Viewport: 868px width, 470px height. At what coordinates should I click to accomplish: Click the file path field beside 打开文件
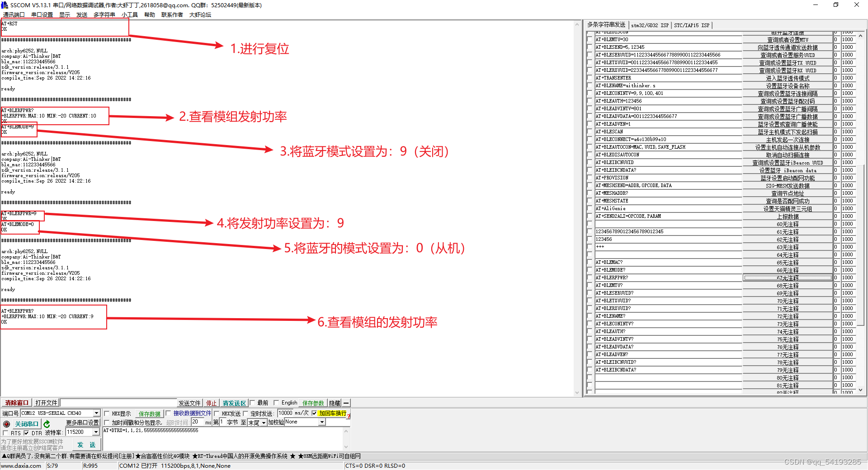pyautogui.click(x=118, y=403)
